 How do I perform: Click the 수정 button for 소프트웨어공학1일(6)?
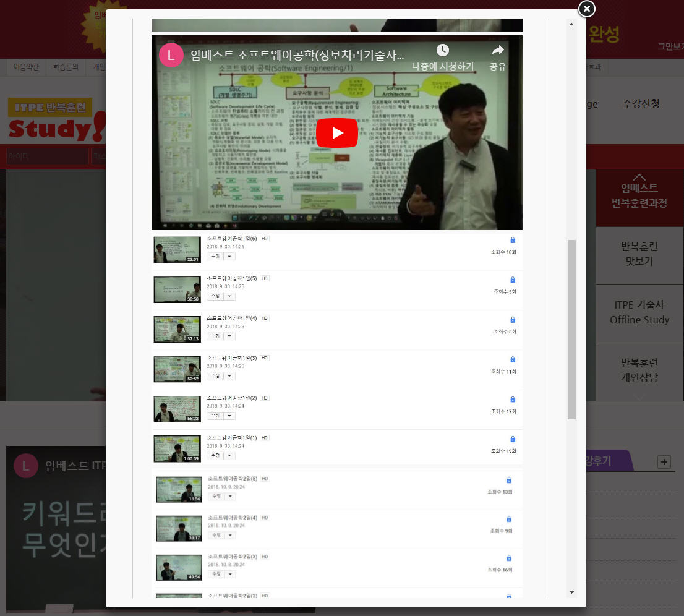click(x=215, y=257)
